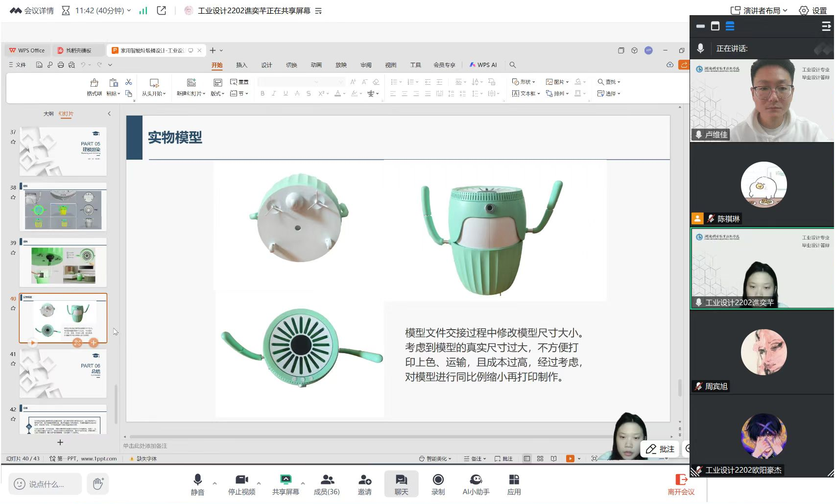The width and height of the screenshot is (835, 504).
Task: Click the Picture (图片) insert icon
Action: pyautogui.click(x=557, y=82)
